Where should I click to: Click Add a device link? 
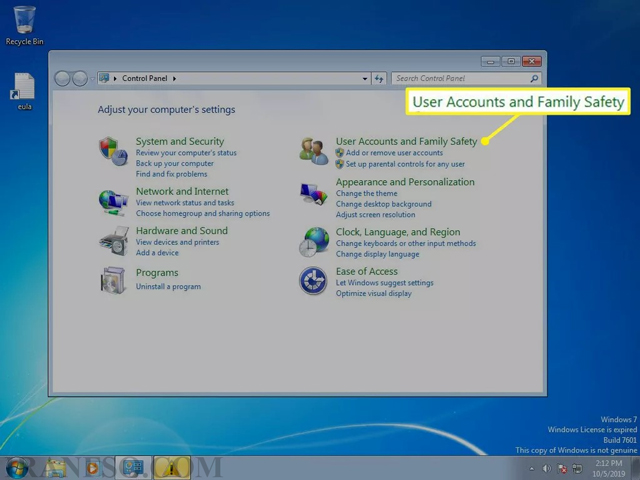pyautogui.click(x=157, y=253)
